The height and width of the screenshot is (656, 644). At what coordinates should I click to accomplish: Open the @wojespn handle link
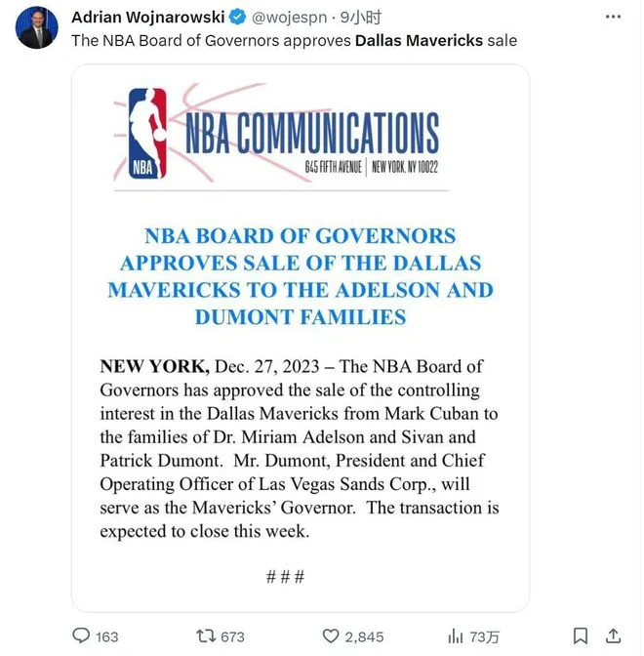pos(289,18)
